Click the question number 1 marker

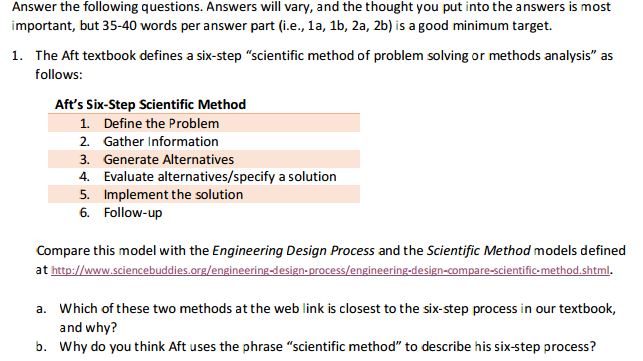pos(18,56)
